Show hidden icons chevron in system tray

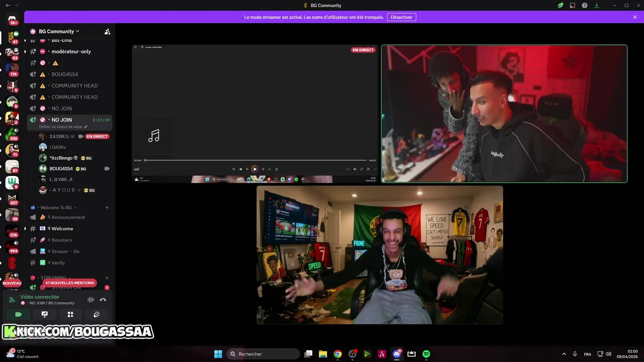(563, 354)
